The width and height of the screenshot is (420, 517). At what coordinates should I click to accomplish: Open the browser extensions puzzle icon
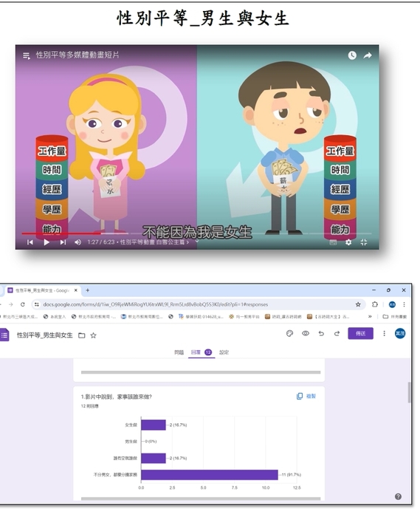point(375,304)
